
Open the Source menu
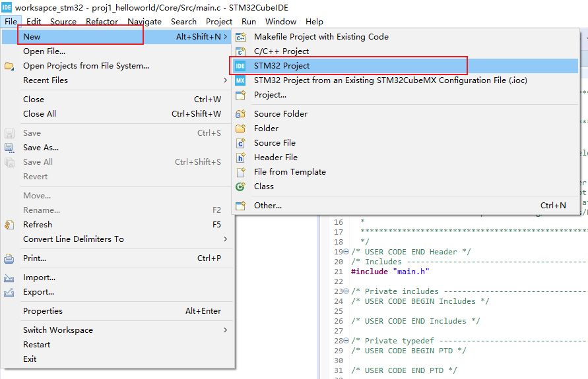pyautogui.click(x=63, y=22)
